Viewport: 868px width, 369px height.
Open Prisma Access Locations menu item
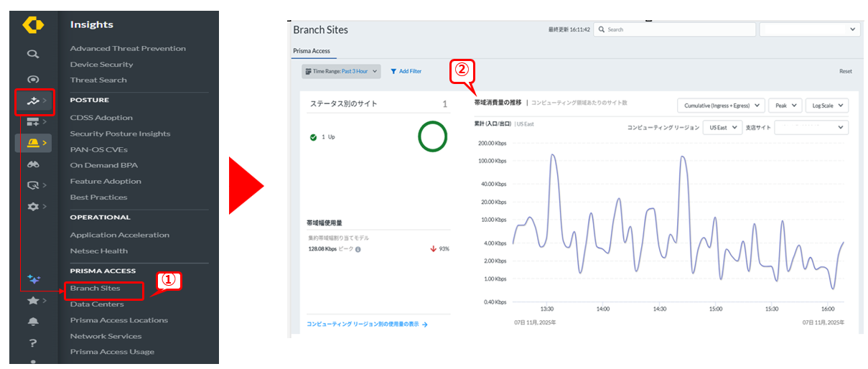pos(118,320)
